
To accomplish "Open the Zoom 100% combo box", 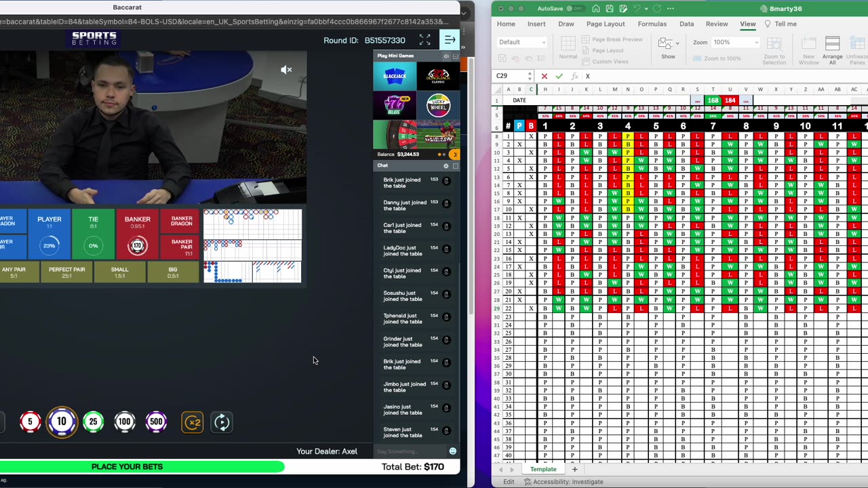I will 735,42.
